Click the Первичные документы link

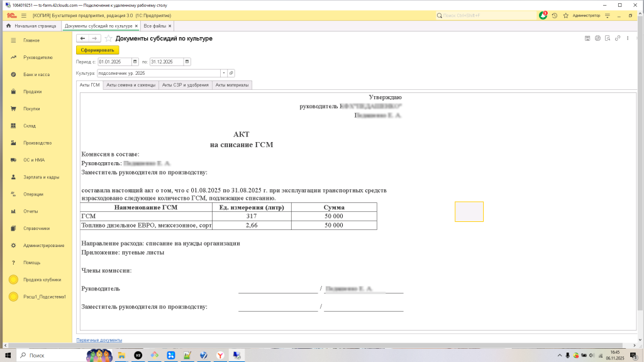[99, 340]
